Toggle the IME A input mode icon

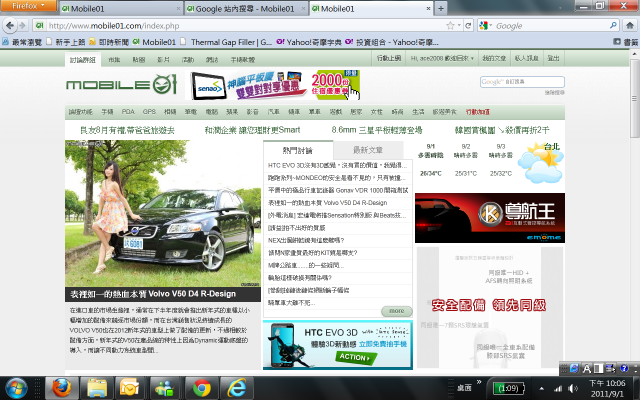587,369
